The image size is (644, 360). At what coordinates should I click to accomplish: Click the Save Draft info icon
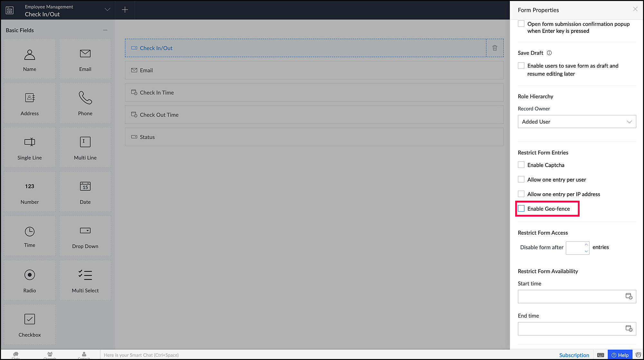549,53
